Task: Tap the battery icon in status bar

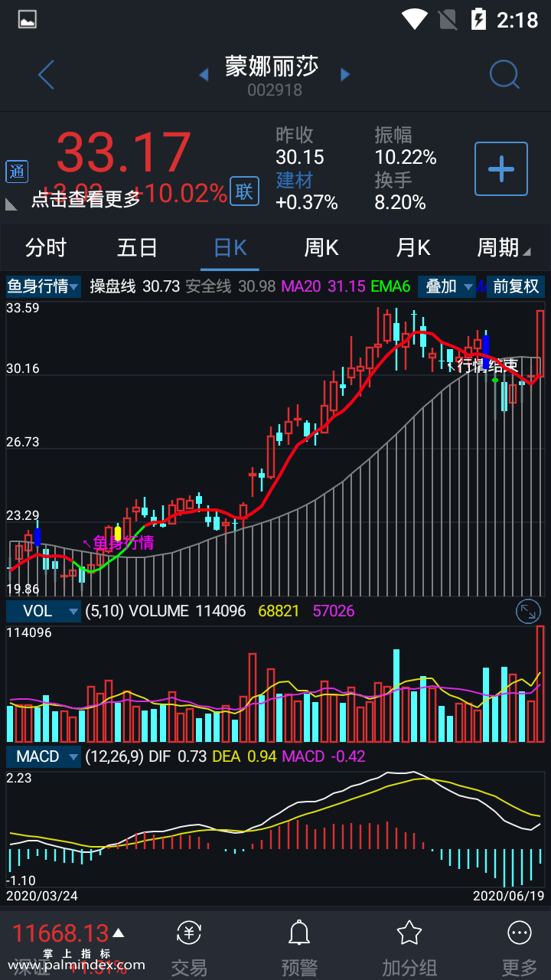Action: tap(478, 19)
